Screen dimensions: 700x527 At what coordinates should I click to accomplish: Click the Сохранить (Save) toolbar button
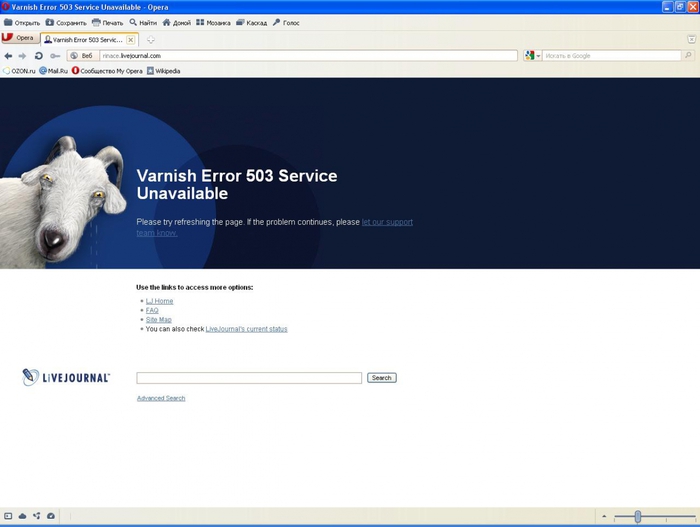(66, 22)
